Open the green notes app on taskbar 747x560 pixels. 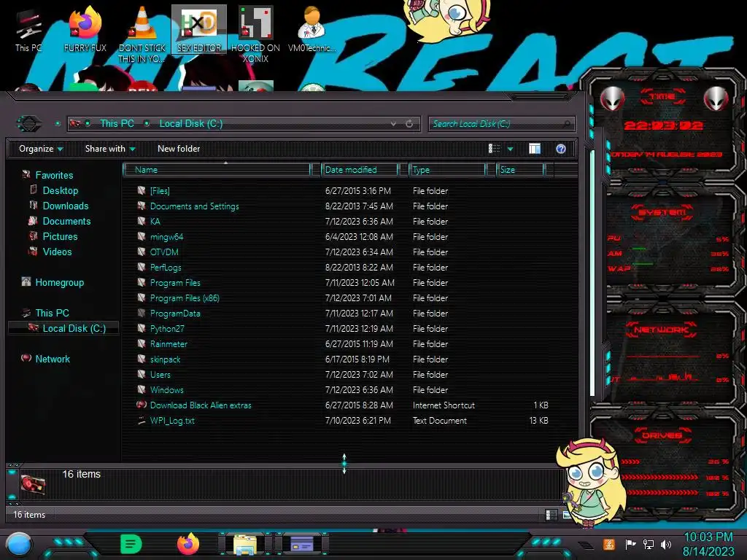point(131,544)
